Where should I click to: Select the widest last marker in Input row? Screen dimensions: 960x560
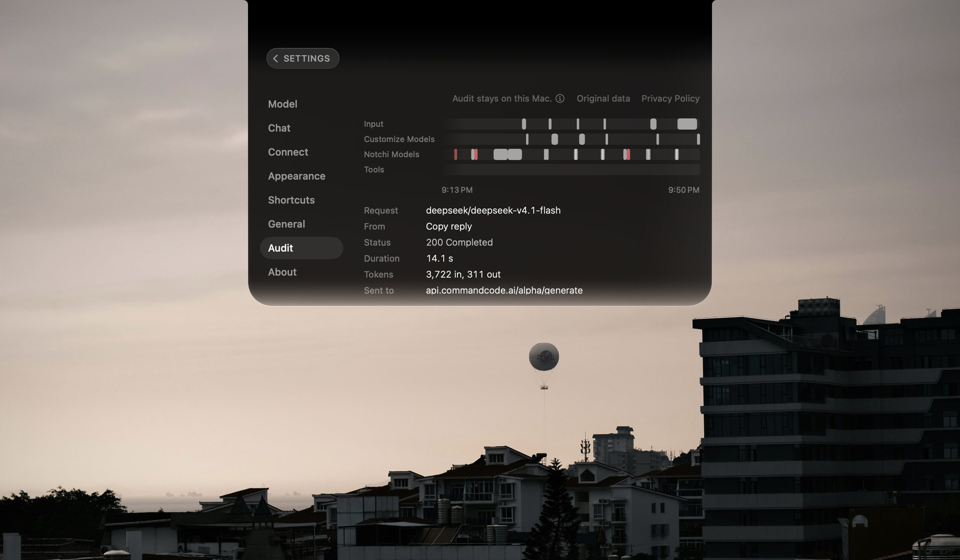pyautogui.click(x=687, y=124)
